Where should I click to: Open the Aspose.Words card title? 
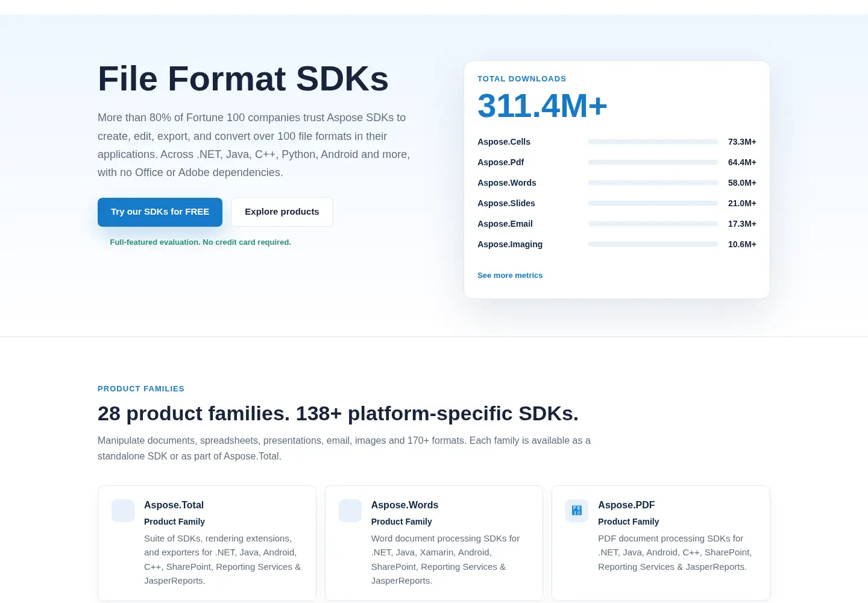[404, 505]
